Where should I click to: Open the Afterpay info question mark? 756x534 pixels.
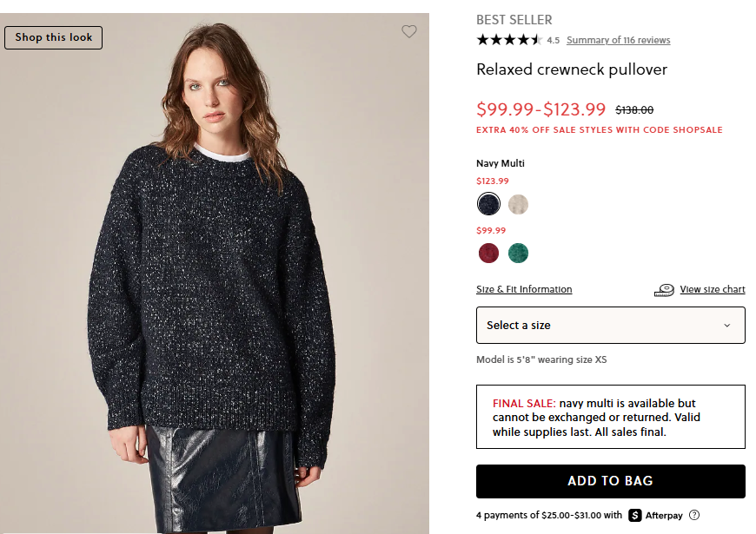click(694, 515)
